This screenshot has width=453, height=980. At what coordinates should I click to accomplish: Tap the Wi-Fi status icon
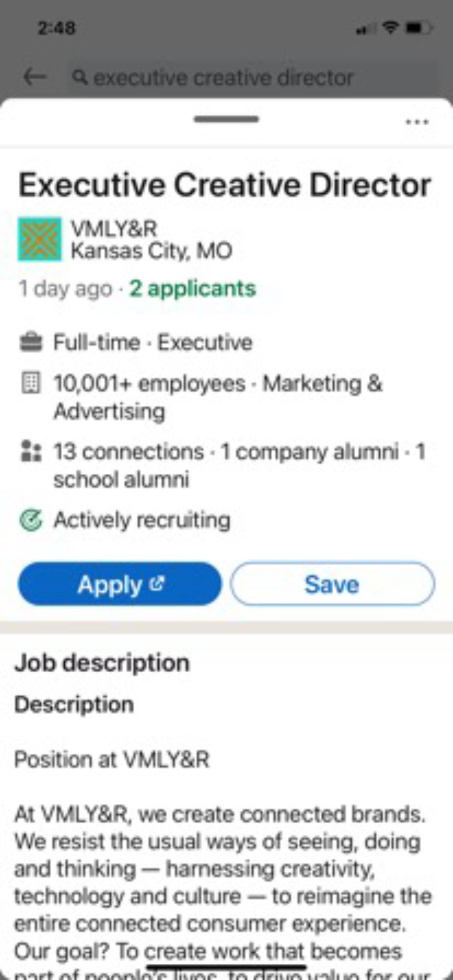(x=391, y=28)
